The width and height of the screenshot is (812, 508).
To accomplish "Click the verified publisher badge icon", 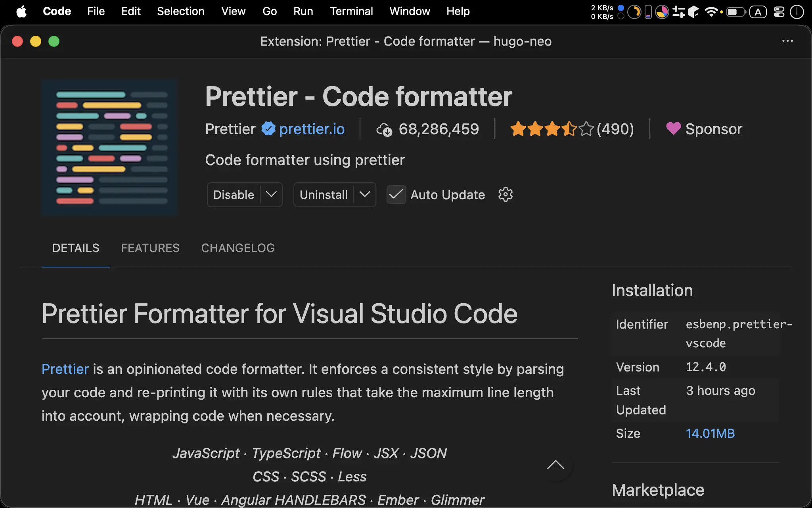I will 268,129.
